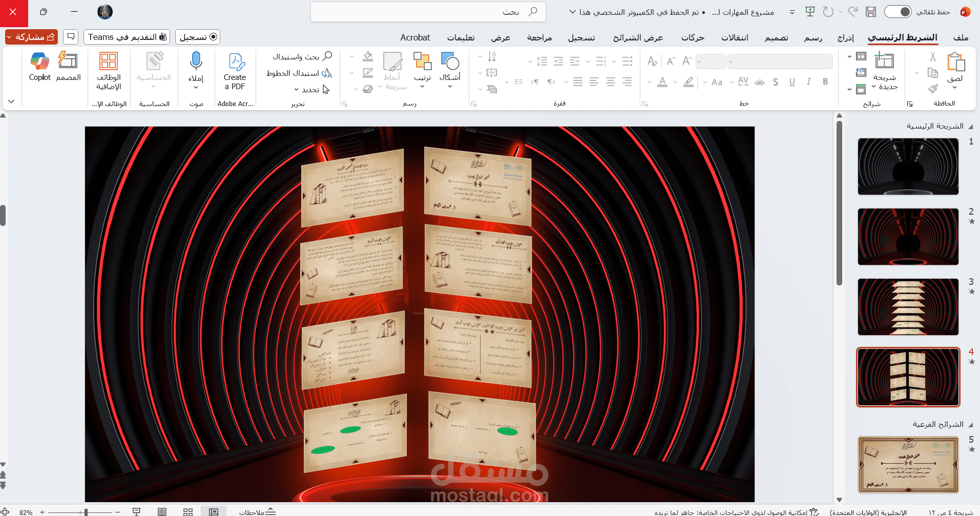Screen dimensions: 980x516
Task: Open the font name combo box
Action: [x=780, y=61]
